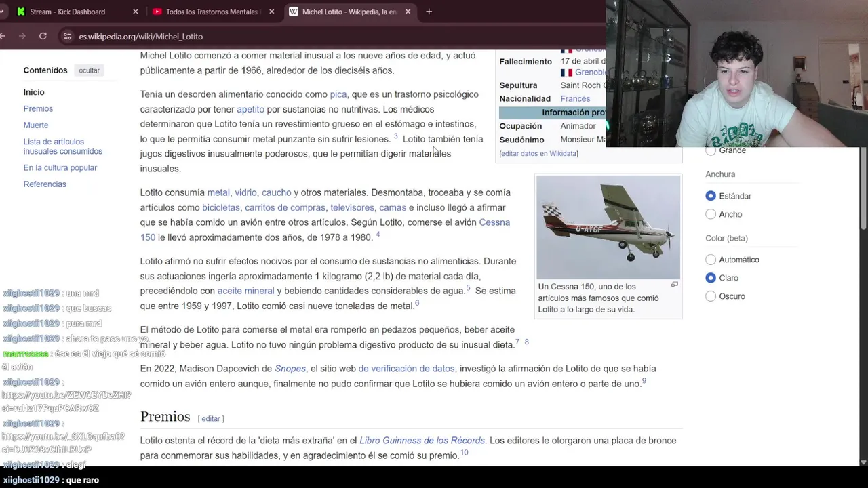Open the Cessna 150 airplane thumbnail
The image size is (868, 488).
click(608, 228)
